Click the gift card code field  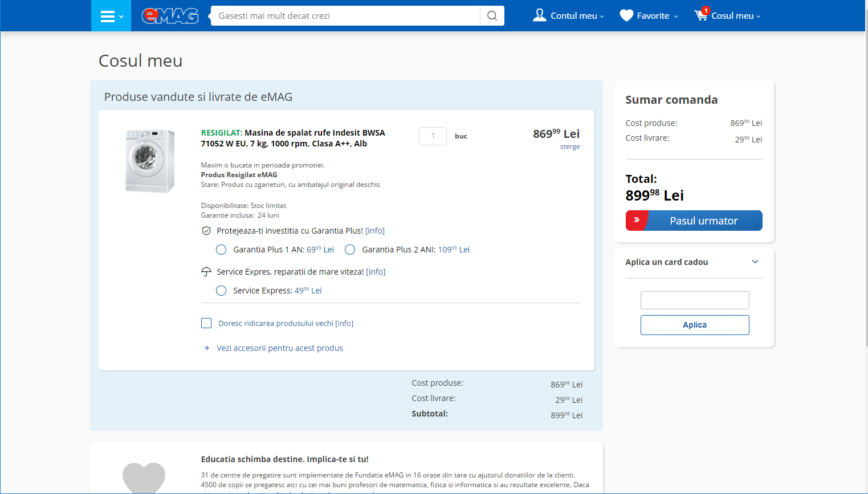tap(695, 300)
